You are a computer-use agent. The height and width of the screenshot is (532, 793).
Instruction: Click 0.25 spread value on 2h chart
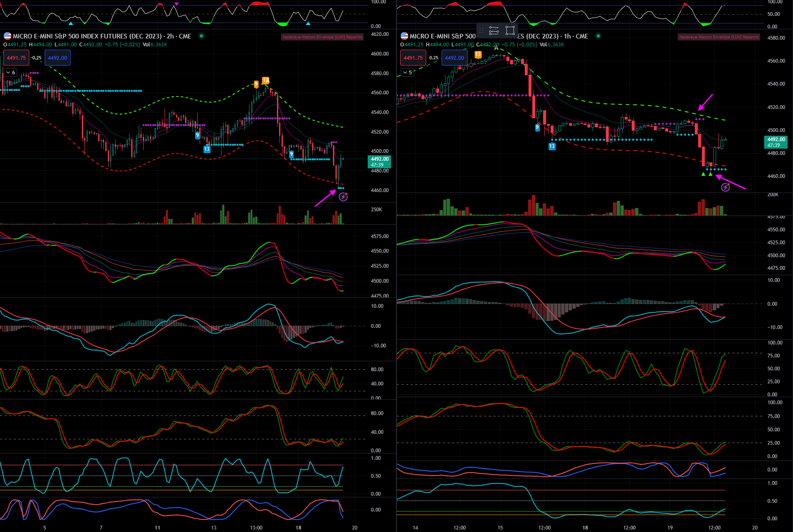coord(37,58)
